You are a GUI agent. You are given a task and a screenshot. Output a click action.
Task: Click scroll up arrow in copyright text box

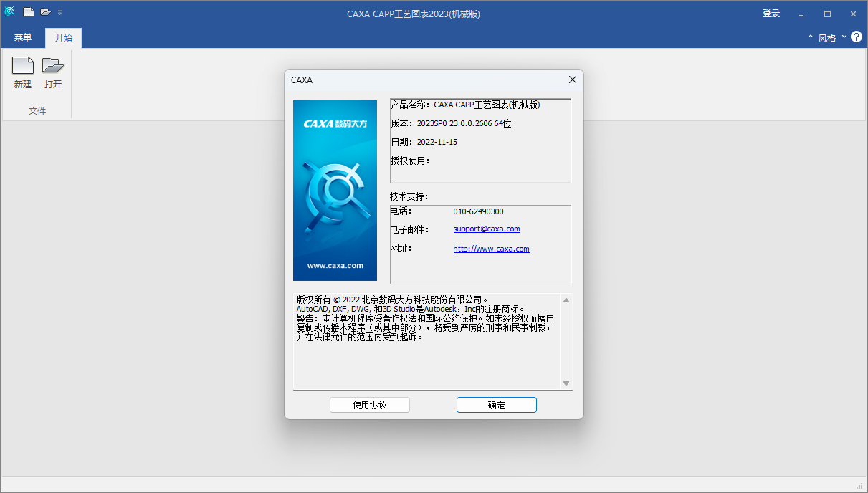(566, 300)
